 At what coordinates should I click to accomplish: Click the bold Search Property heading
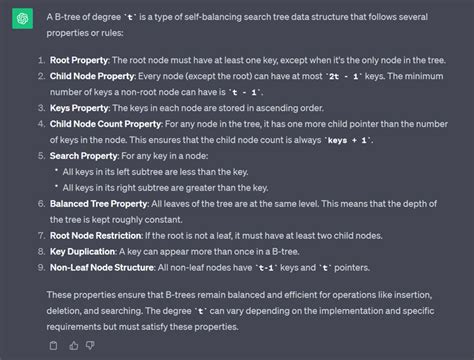83,156
